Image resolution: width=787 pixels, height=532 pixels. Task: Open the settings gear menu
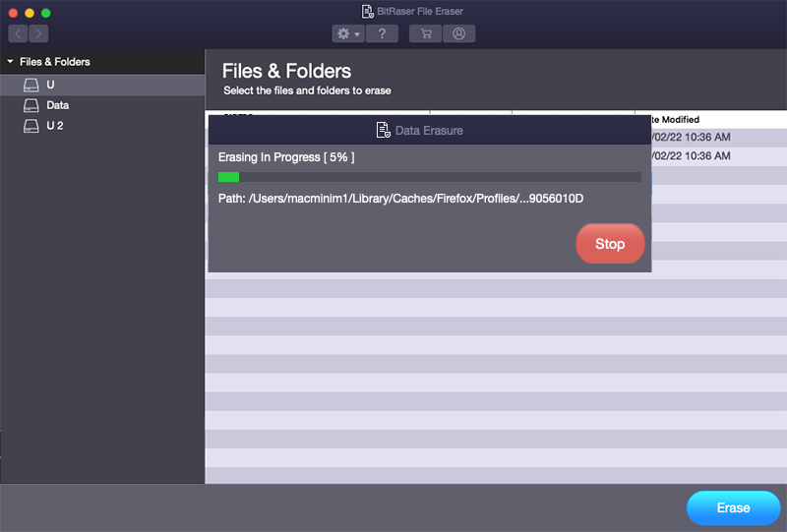click(348, 33)
